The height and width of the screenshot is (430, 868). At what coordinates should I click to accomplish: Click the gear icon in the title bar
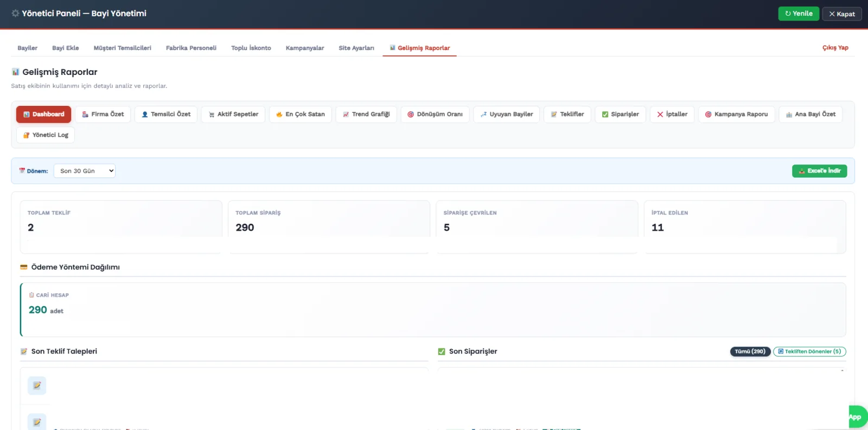15,13
